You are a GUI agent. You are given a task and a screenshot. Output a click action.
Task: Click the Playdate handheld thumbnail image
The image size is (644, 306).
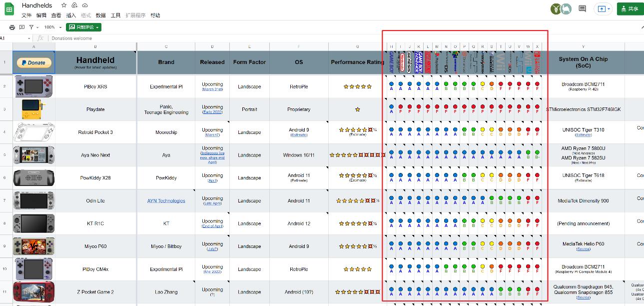click(x=33, y=109)
